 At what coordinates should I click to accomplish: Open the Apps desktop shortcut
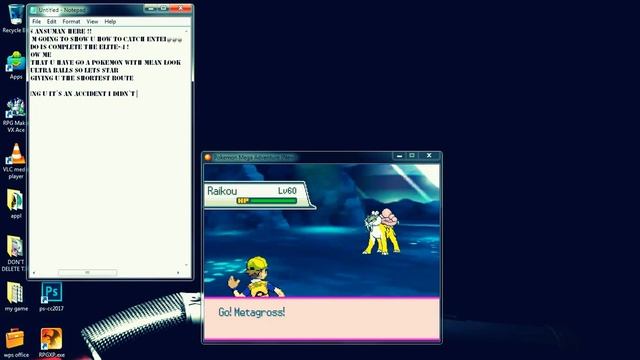click(x=16, y=65)
